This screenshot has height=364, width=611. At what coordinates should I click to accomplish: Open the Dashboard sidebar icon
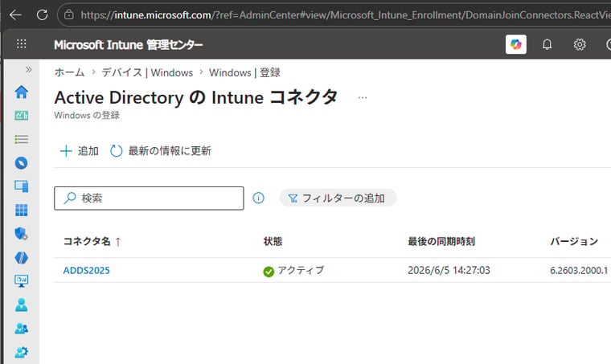click(x=22, y=116)
